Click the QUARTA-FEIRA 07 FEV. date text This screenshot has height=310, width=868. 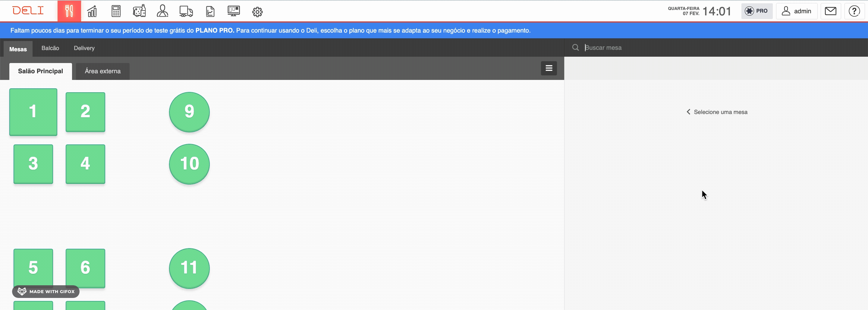pos(684,11)
